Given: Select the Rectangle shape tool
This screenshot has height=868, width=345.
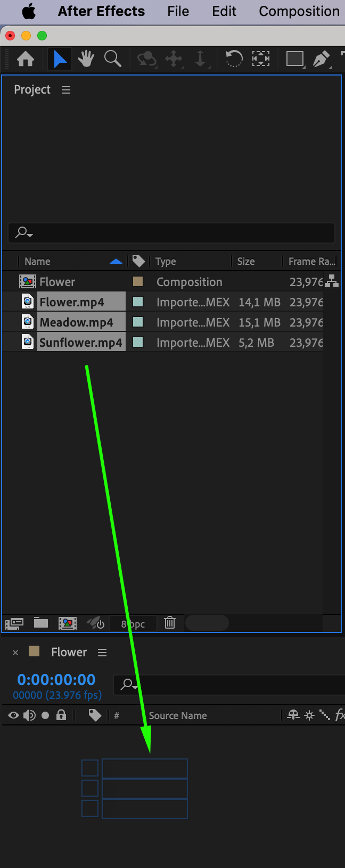Looking at the screenshot, I should coord(295,59).
